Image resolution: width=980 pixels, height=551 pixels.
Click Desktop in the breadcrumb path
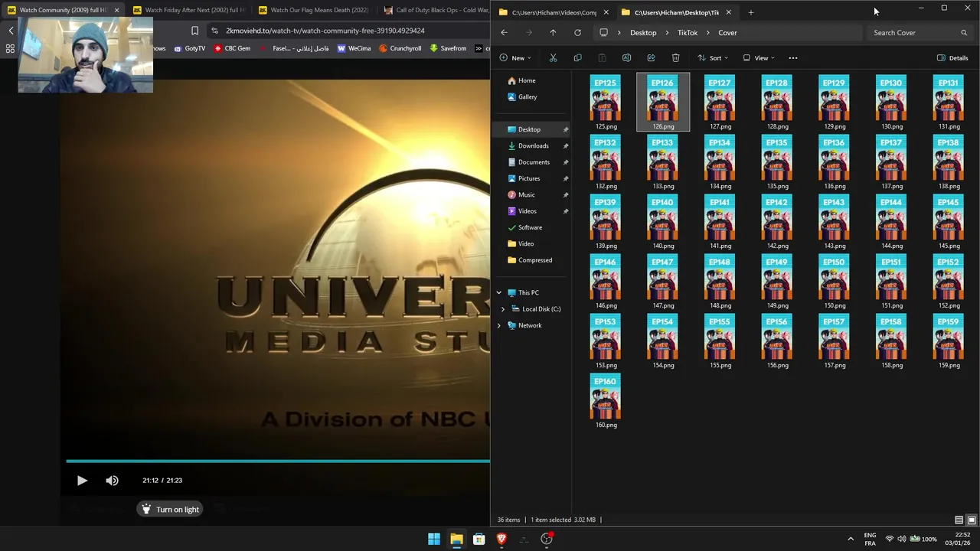click(x=643, y=33)
